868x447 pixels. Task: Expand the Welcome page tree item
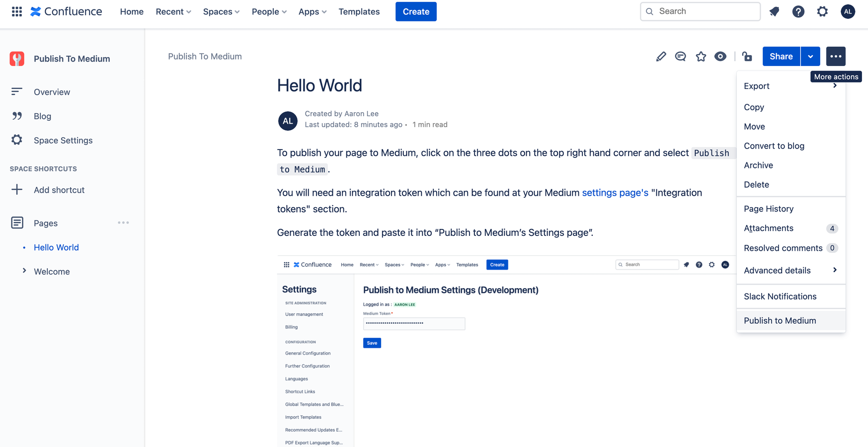click(x=24, y=271)
